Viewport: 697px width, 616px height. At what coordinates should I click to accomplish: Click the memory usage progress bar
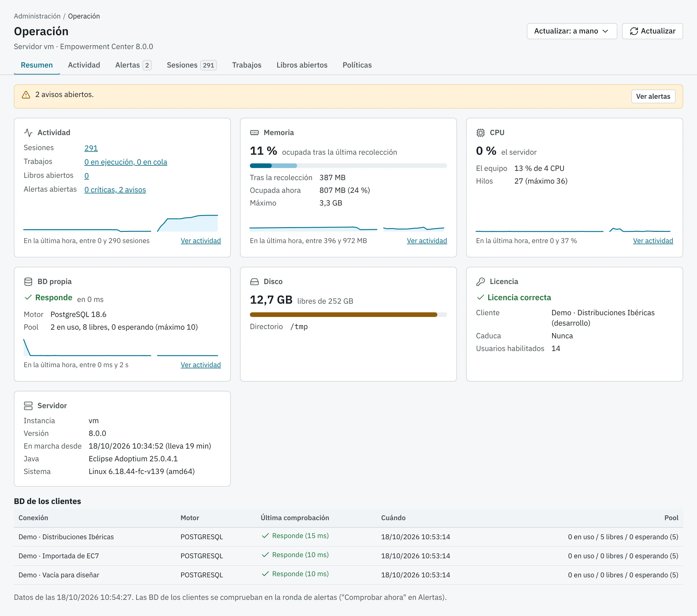[x=348, y=165]
